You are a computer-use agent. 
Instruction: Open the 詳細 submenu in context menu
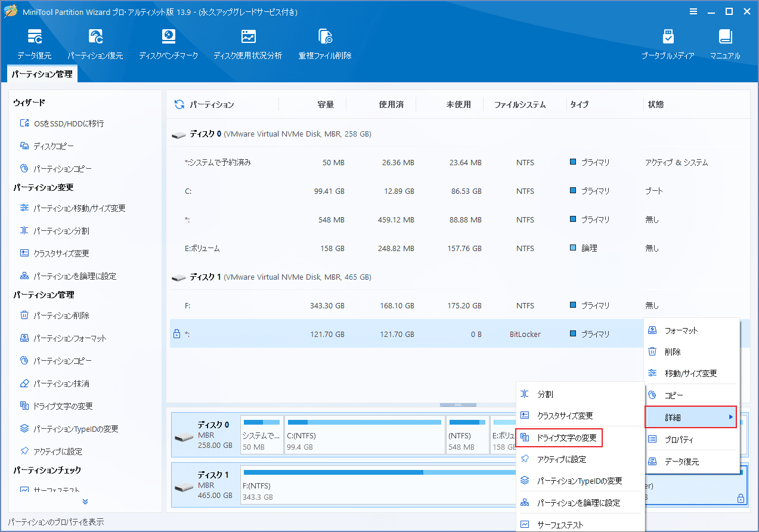pyautogui.click(x=690, y=417)
